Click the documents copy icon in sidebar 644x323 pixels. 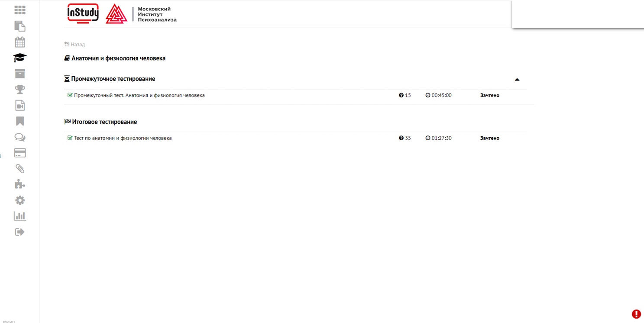coord(20,26)
